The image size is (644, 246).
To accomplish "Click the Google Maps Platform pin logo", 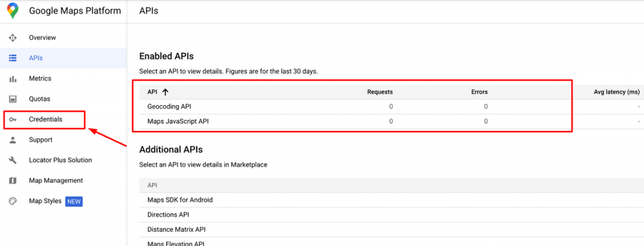I will (x=13, y=11).
